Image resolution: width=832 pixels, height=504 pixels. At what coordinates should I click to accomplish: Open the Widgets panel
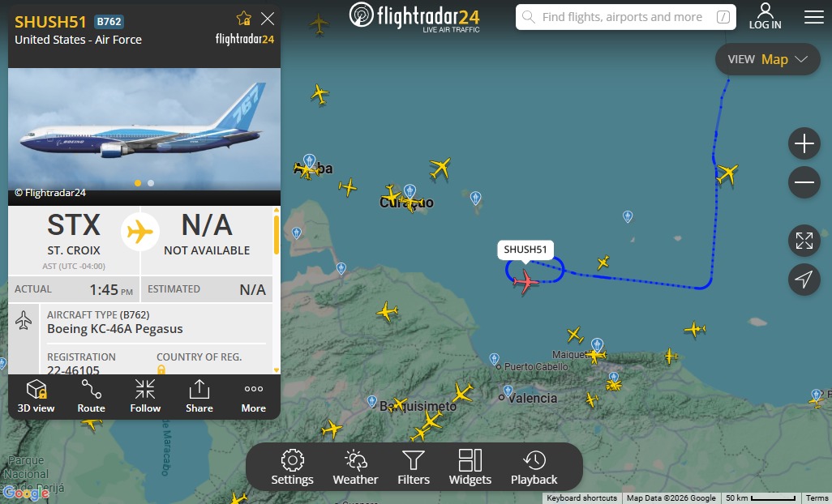470,467
